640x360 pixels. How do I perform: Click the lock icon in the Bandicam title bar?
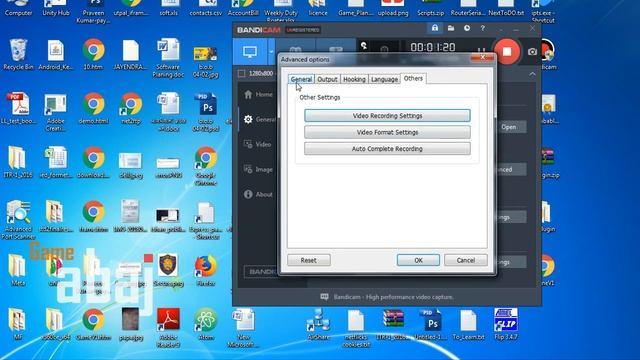pyautogui.click(x=435, y=28)
